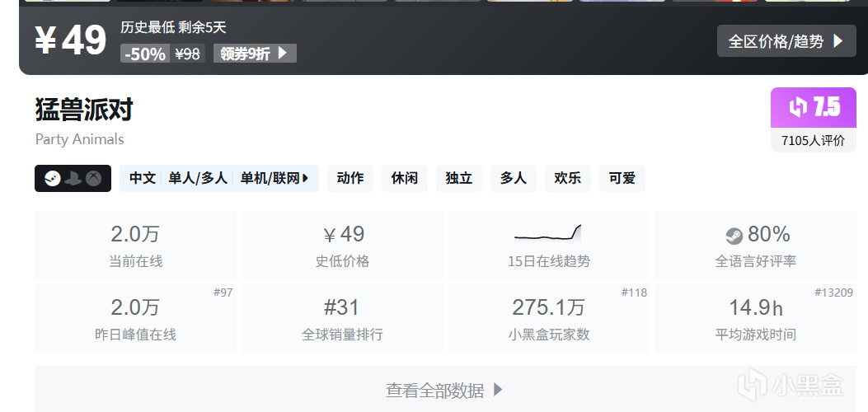Open the 猛兽派对 game title
This screenshot has height=412, width=868.
coord(83,109)
